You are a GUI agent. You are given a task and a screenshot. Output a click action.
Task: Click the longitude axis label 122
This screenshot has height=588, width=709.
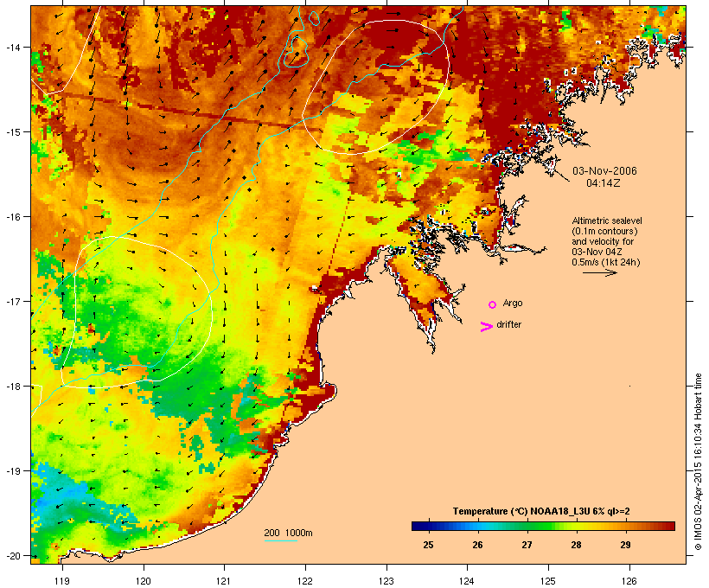[x=305, y=581]
